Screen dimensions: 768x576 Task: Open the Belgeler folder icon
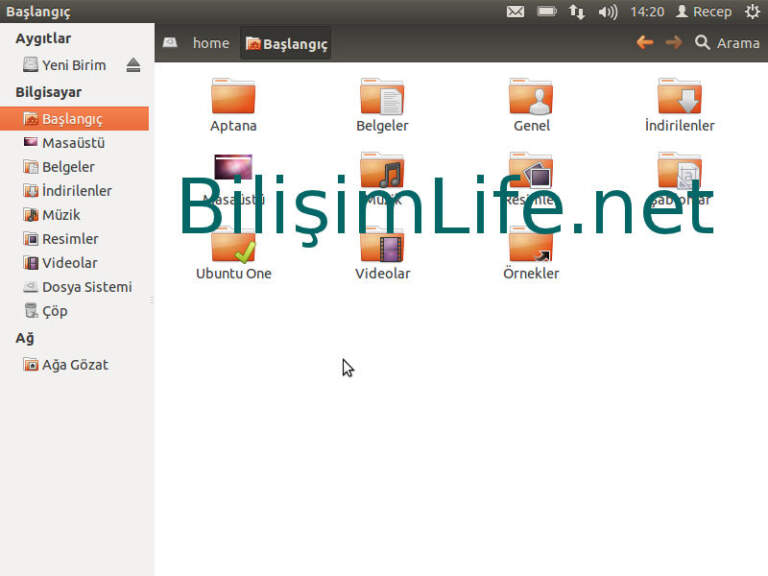[x=382, y=98]
